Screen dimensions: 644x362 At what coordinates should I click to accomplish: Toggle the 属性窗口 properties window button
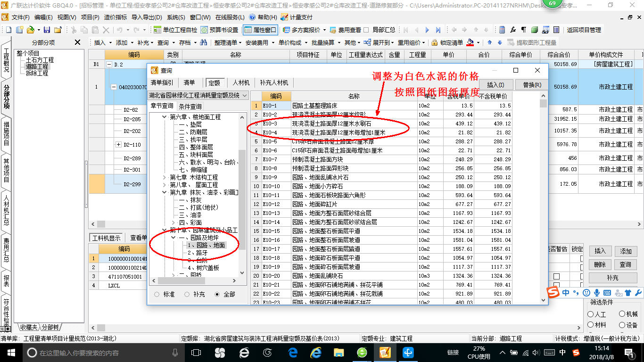[x=261, y=30]
